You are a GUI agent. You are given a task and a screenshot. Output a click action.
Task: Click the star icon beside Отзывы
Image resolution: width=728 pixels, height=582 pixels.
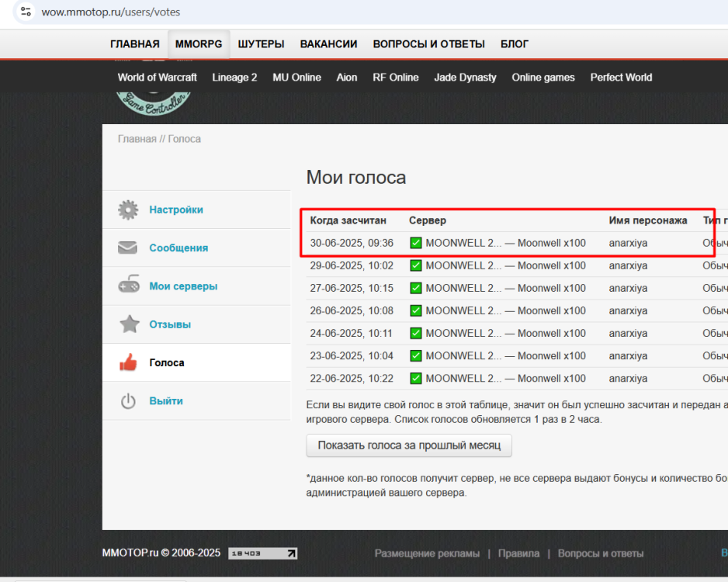[x=128, y=324]
